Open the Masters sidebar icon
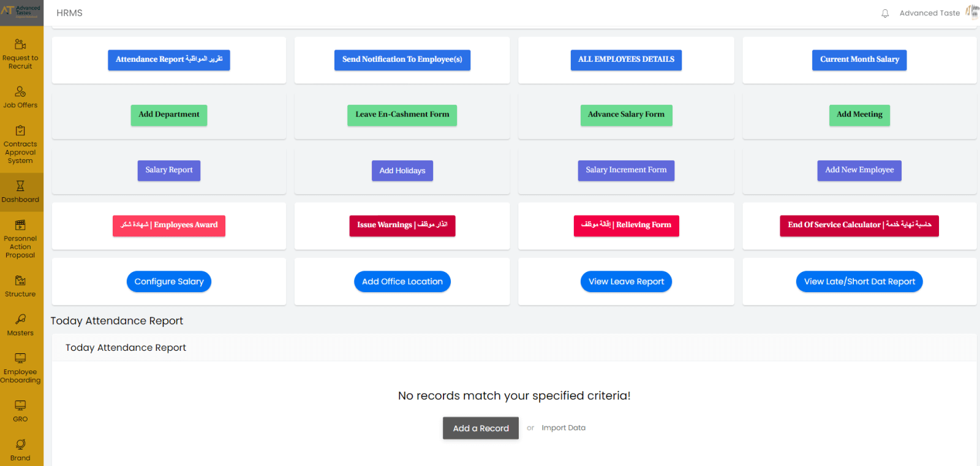Viewport: 980px width, 466px height. pyautogui.click(x=20, y=320)
